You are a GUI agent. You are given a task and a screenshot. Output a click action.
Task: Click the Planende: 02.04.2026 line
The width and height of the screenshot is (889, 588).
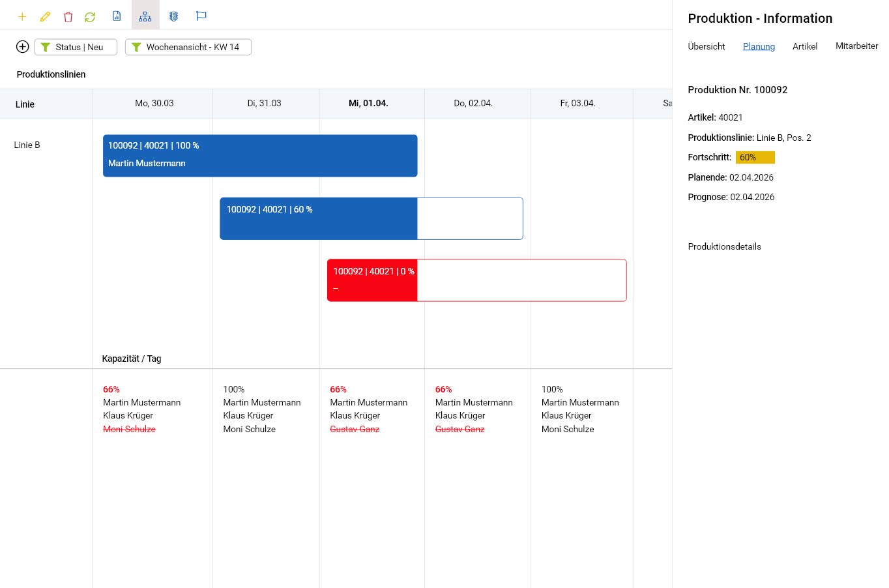click(731, 177)
